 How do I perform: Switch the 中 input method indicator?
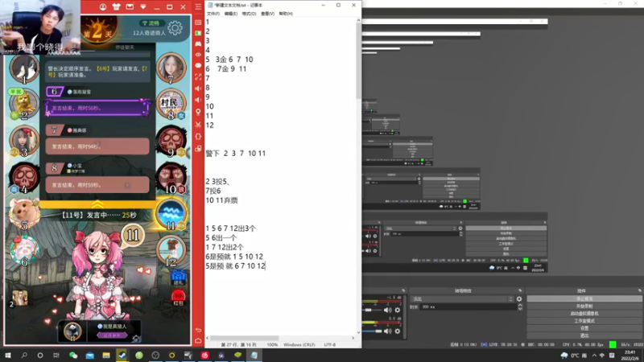tap(602, 356)
